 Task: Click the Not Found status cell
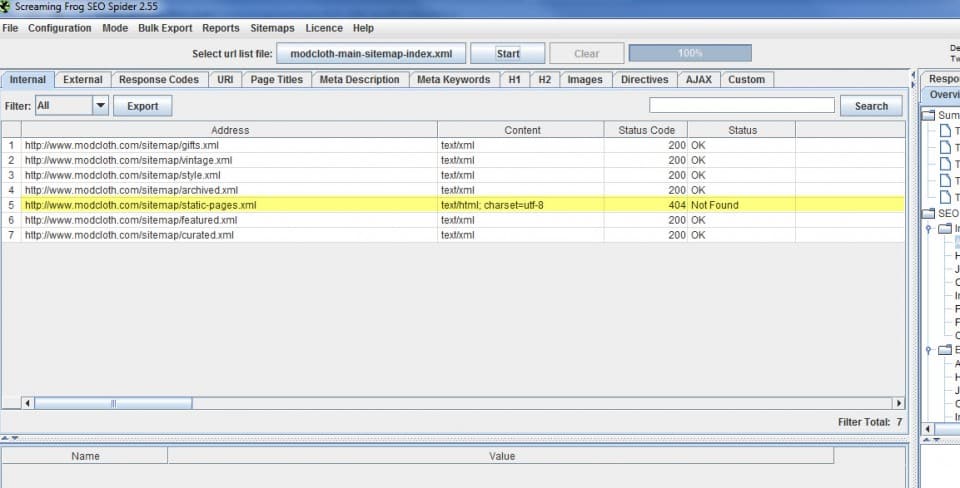pos(742,205)
